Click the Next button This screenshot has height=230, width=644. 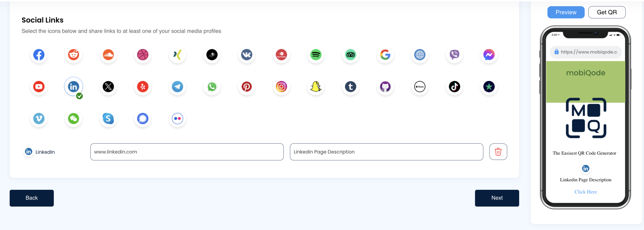tap(497, 198)
